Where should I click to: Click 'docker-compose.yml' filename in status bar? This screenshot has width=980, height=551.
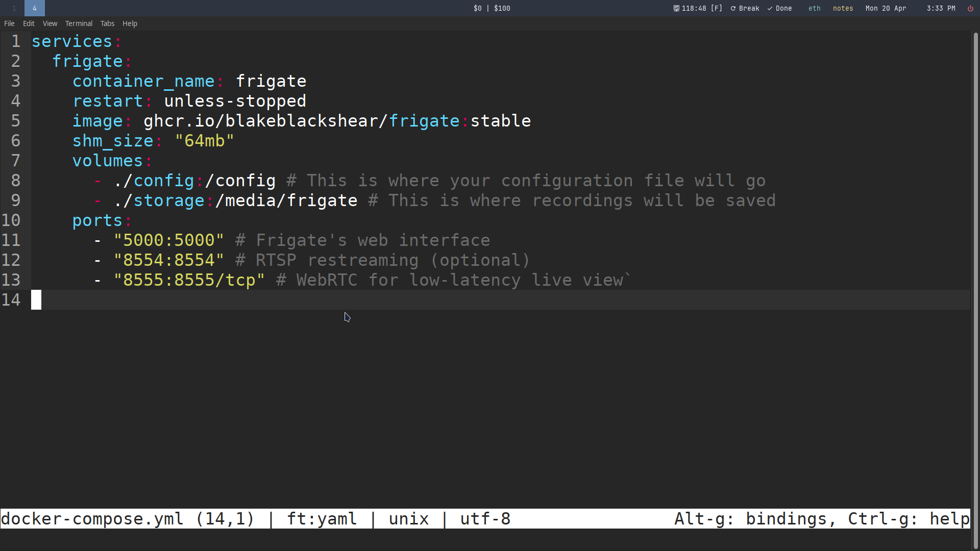(92, 519)
